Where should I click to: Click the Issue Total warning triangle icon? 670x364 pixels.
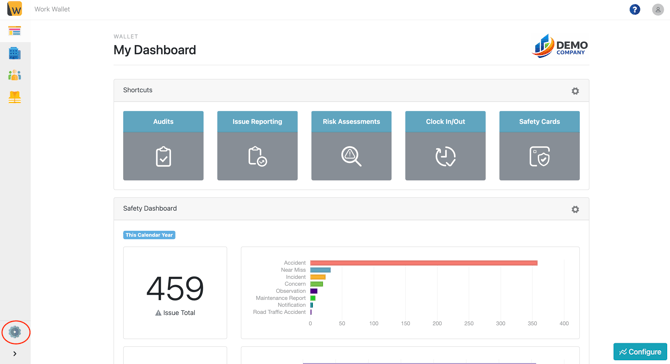pyautogui.click(x=158, y=313)
